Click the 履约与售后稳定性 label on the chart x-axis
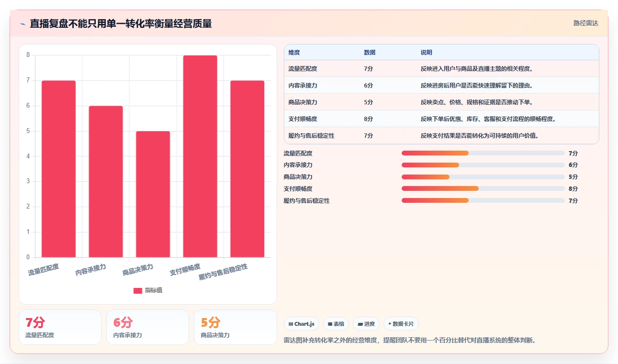618x364 pixels. coord(224,272)
